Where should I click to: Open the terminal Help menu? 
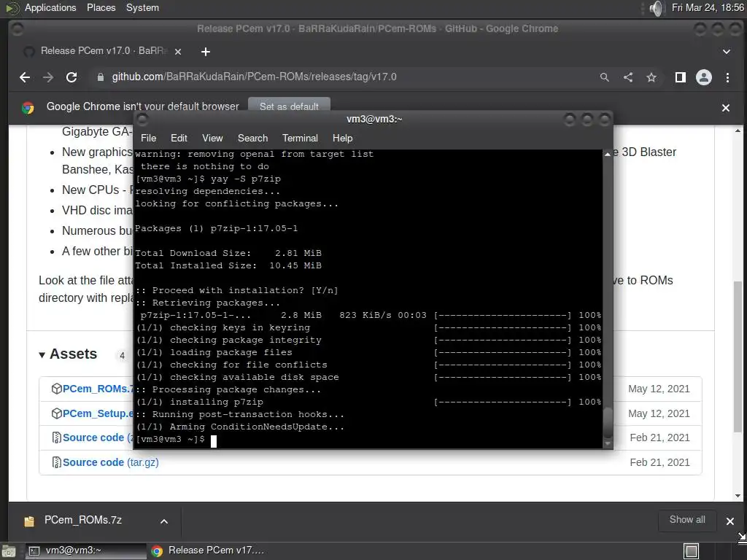(x=342, y=138)
